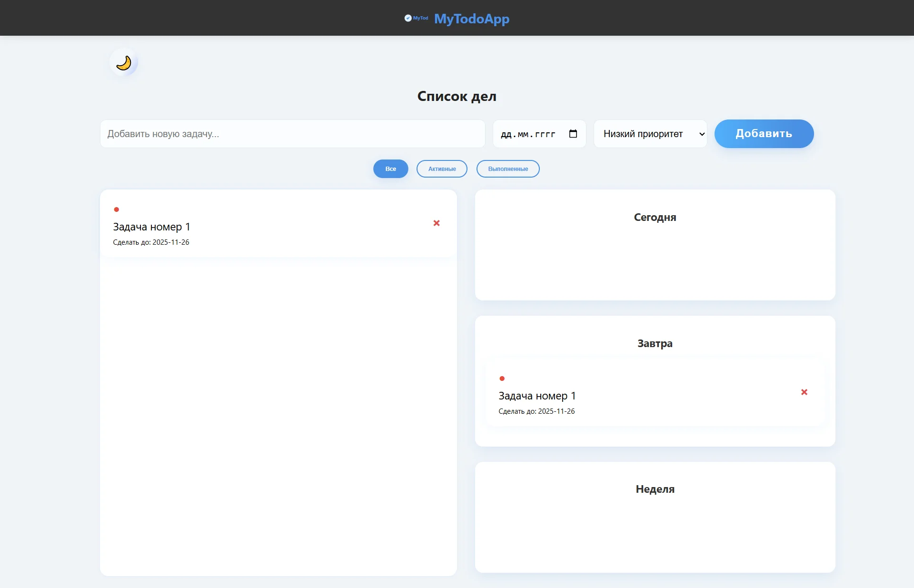Open the calendar picker icon in the date field
The height and width of the screenshot is (588, 914).
tap(573, 134)
